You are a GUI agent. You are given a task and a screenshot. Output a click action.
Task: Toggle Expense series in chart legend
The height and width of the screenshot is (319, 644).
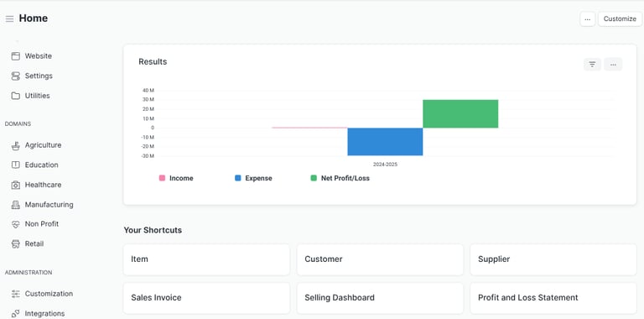point(253,179)
